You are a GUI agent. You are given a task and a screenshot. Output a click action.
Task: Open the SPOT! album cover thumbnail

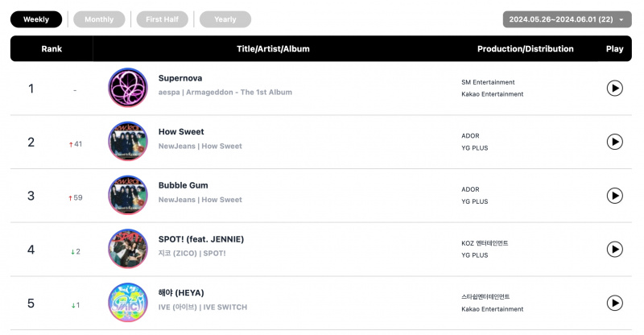(x=128, y=249)
